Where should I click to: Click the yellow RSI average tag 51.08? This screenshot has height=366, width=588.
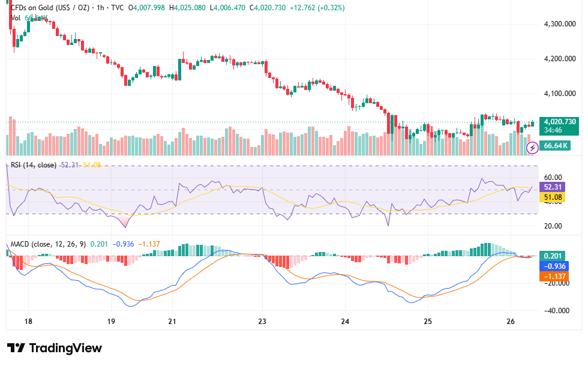pos(553,197)
